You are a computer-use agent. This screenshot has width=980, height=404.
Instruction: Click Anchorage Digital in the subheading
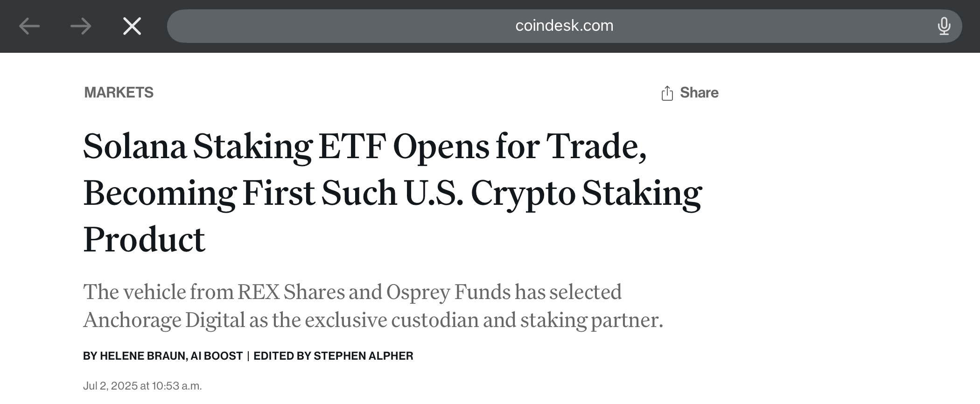[164, 320]
